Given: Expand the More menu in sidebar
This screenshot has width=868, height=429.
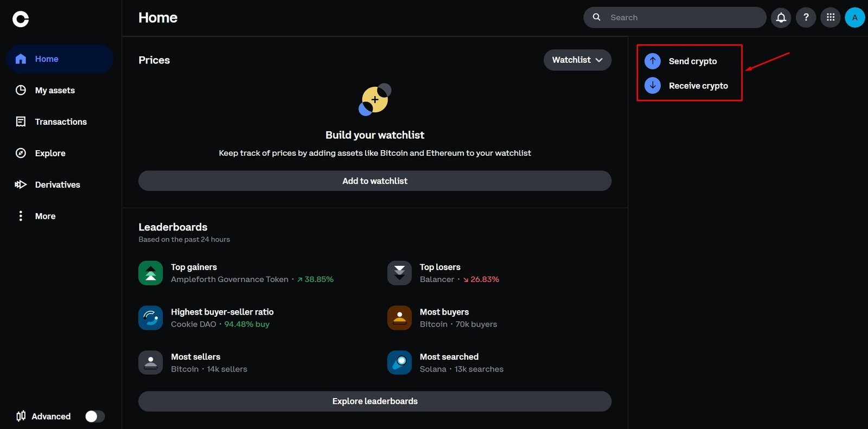Looking at the screenshot, I should click(x=45, y=216).
